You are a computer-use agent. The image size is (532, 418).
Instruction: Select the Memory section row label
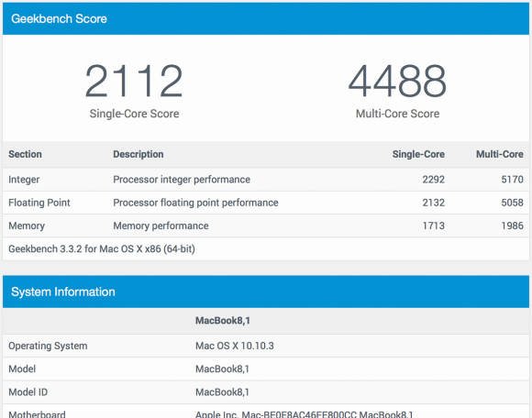[27, 225]
